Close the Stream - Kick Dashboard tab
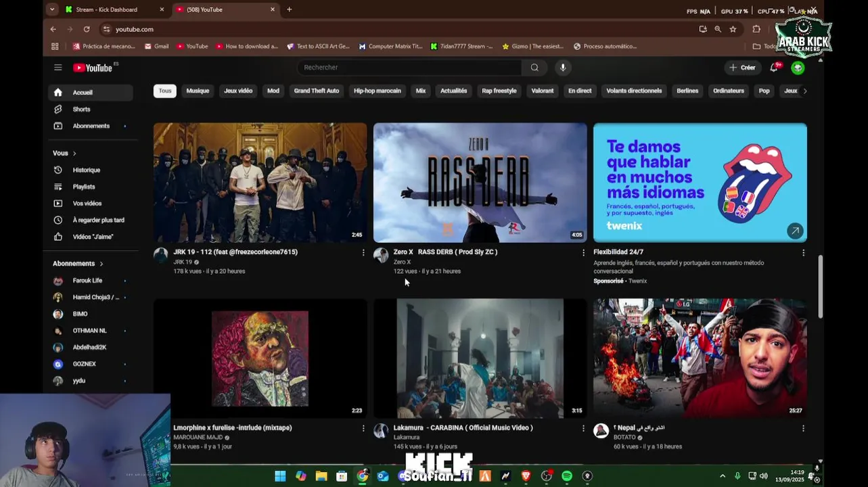 (x=162, y=9)
